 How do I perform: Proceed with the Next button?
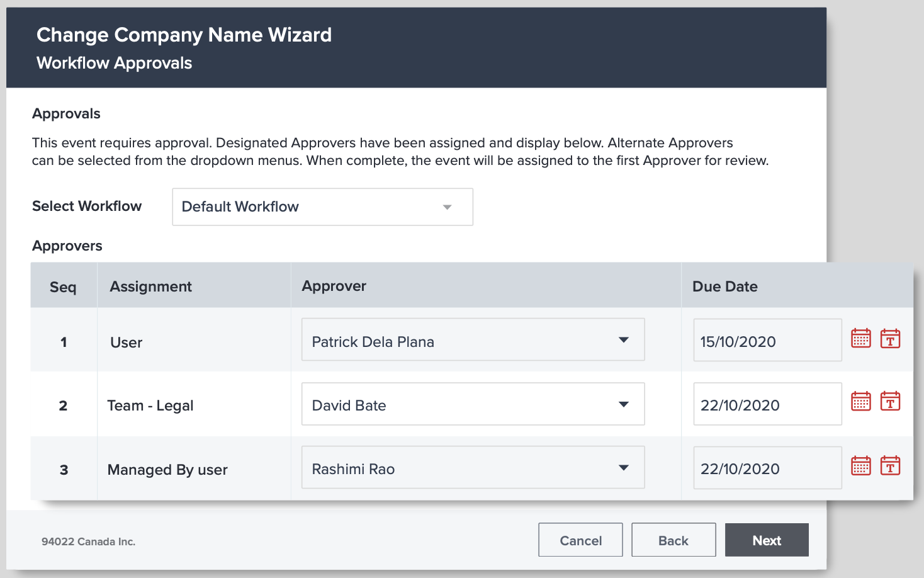[x=767, y=540]
